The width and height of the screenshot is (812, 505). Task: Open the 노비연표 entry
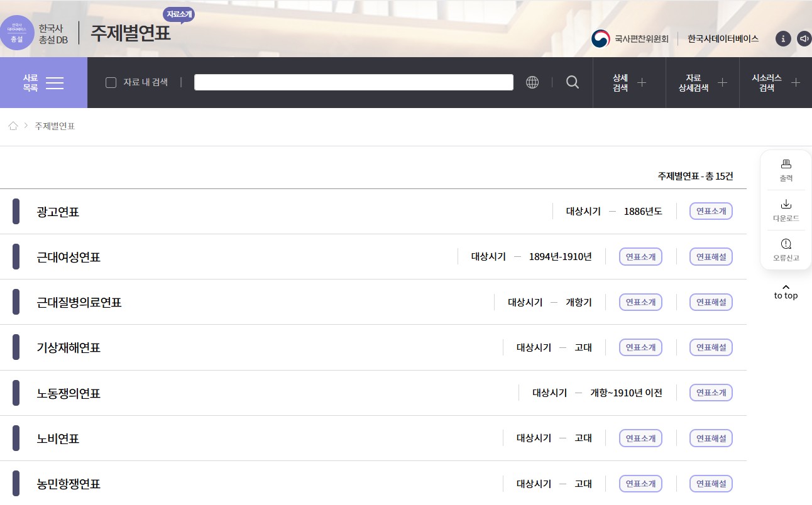point(58,438)
